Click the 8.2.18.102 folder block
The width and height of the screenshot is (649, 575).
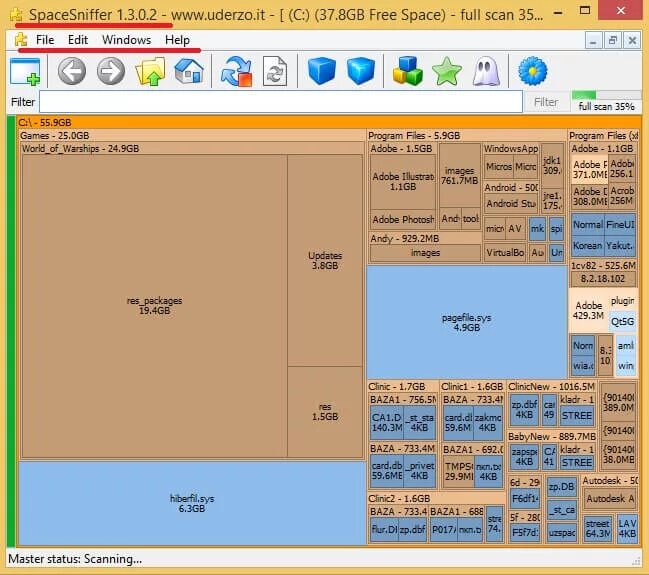tap(603, 279)
